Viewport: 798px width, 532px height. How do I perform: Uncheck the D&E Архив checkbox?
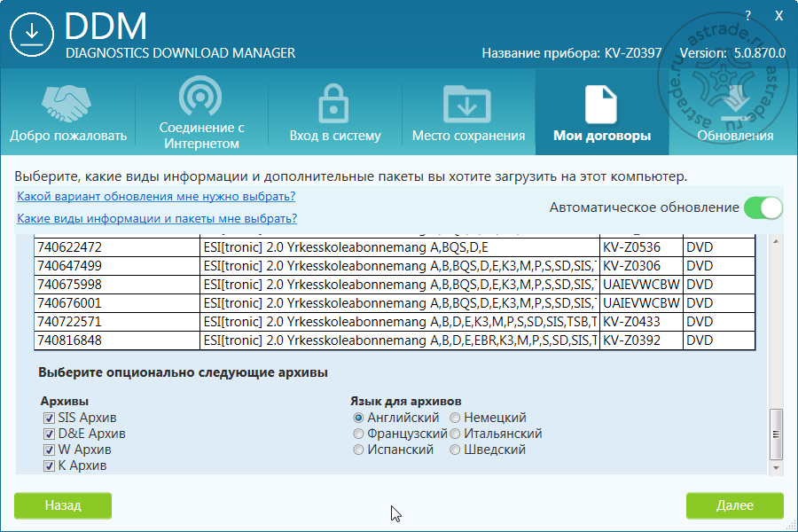[49, 434]
